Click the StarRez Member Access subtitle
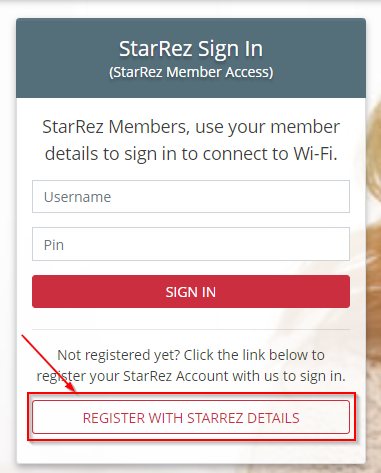This screenshot has width=381, height=473. [x=191, y=72]
